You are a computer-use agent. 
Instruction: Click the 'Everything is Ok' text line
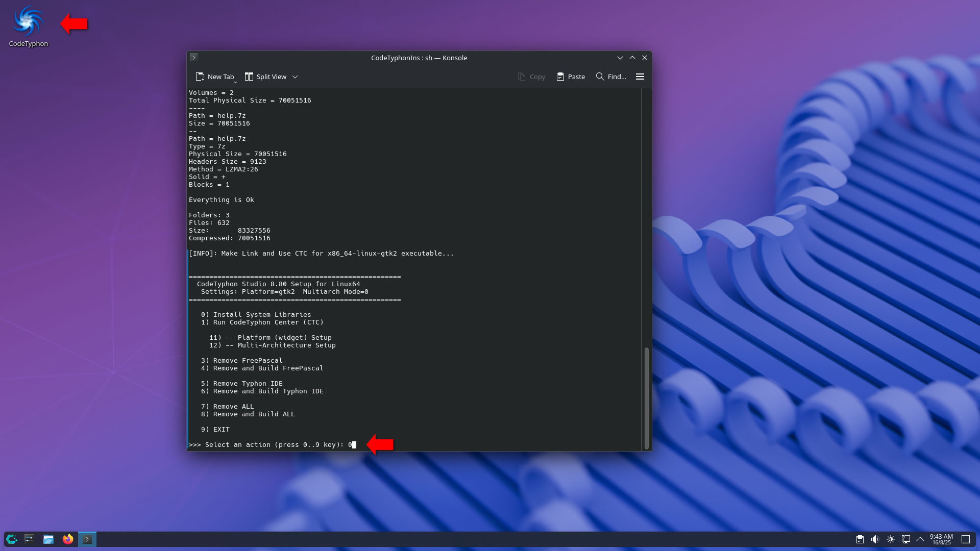click(221, 200)
